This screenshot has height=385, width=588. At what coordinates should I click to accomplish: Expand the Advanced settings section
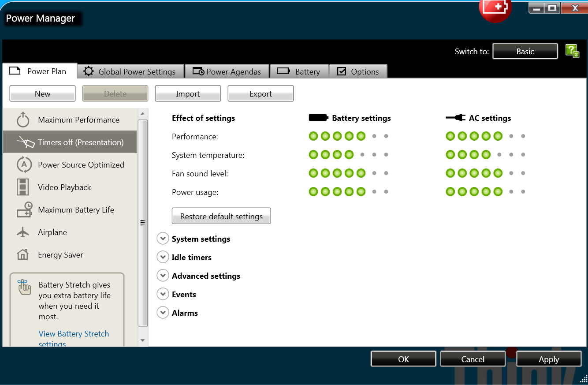tap(163, 276)
